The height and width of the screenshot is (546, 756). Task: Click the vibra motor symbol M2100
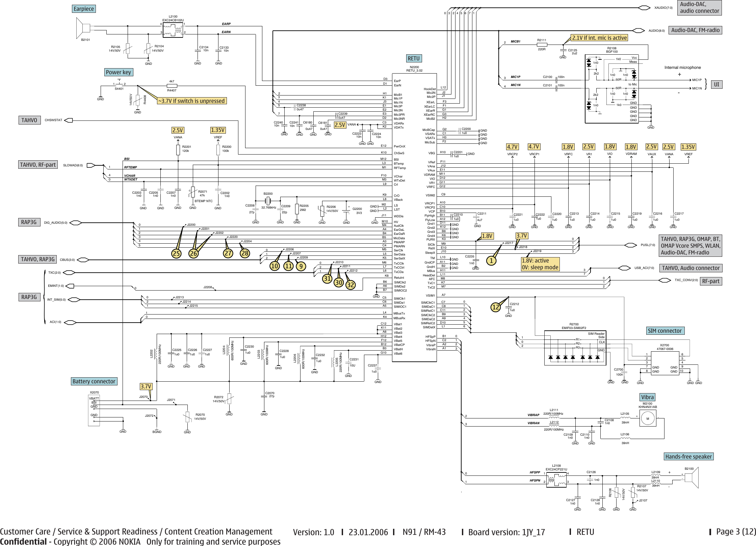tap(648, 419)
